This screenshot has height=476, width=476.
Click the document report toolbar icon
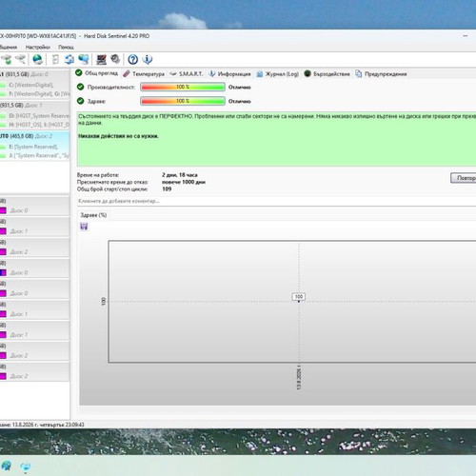coord(55,59)
